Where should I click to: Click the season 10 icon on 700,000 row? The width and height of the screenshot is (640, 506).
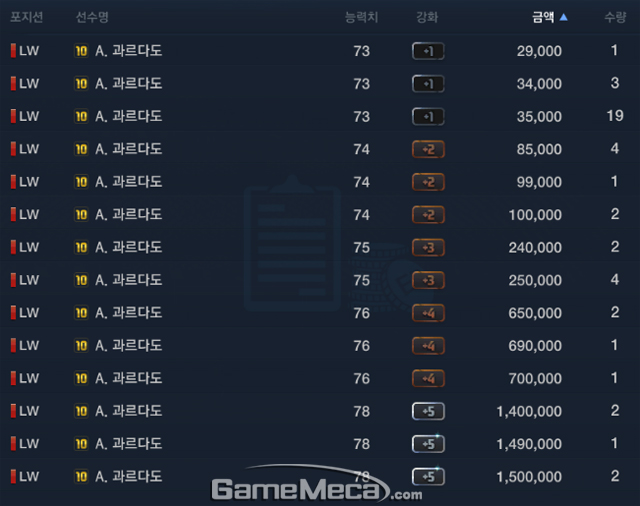pyautogui.click(x=81, y=379)
